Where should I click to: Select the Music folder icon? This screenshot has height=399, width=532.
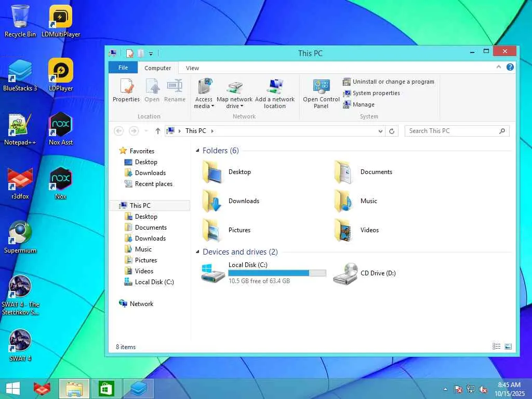point(344,201)
